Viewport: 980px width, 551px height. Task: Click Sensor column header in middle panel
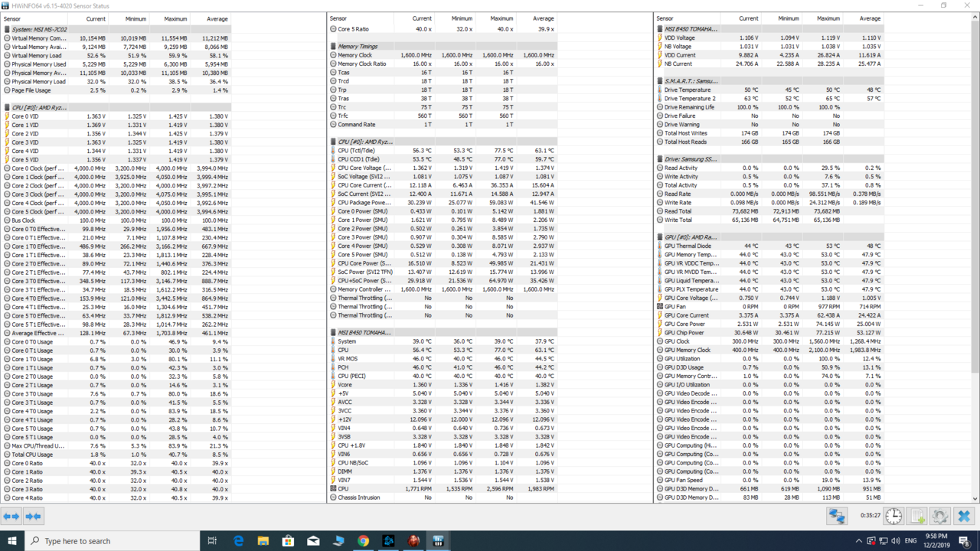pyautogui.click(x=360, y=18)
